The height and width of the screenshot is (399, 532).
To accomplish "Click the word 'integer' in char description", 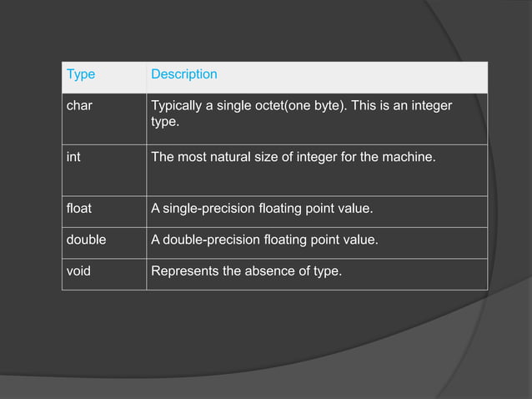I will (432, 106).
